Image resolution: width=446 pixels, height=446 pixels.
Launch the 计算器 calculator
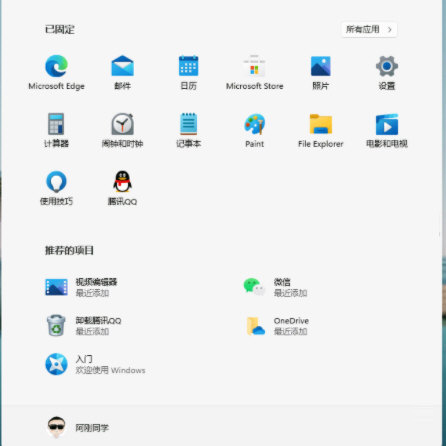point(56,130)
